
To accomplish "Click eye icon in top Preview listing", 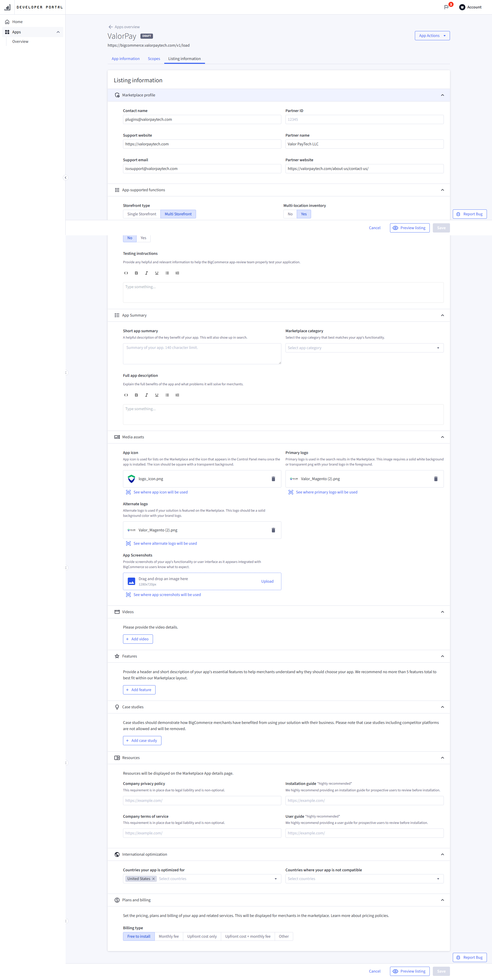I will 395,228.
